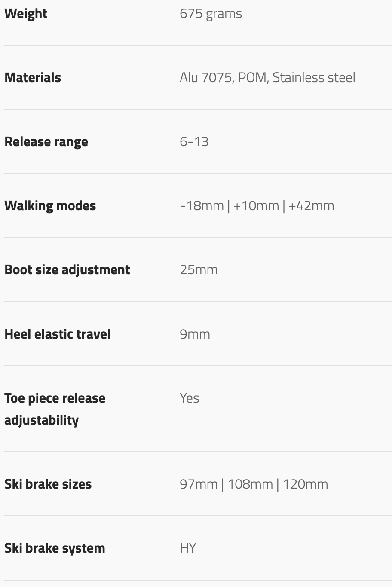The image size is (392, 587).
Task: Select the 675 grams value
Action: pyautogui.click(x=211, y=14)
